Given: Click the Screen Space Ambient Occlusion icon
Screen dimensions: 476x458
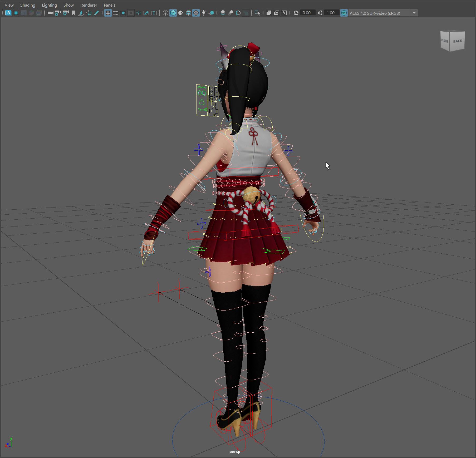Looking at the screenshot, I should click(223, 13).
